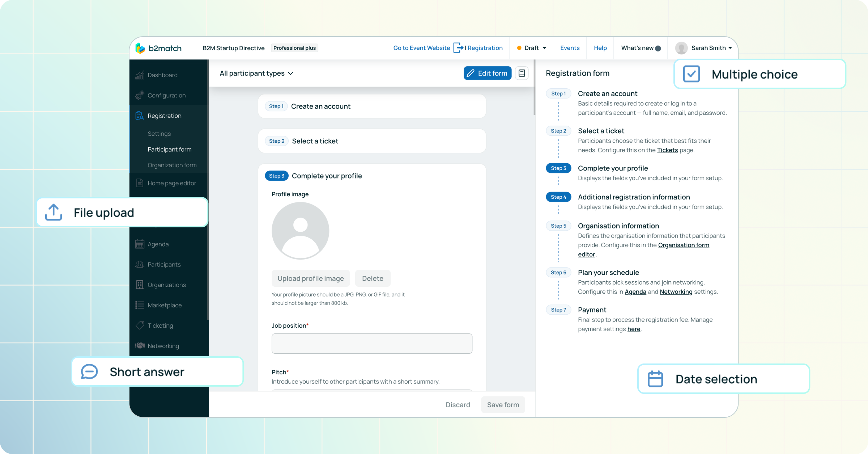Screen dimensions: 868x454
Task: Click the Job position input field
Action: click(x=372, y=343)
